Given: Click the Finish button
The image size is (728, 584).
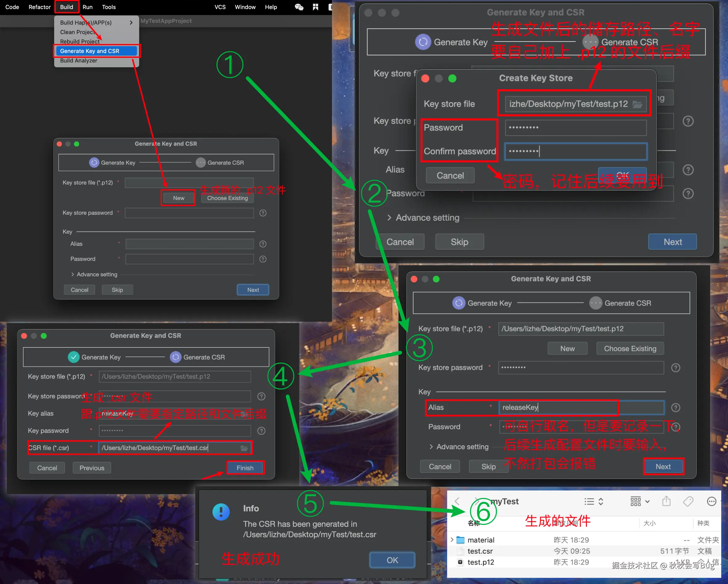Looking at the screenshot, I should [245, 468].
